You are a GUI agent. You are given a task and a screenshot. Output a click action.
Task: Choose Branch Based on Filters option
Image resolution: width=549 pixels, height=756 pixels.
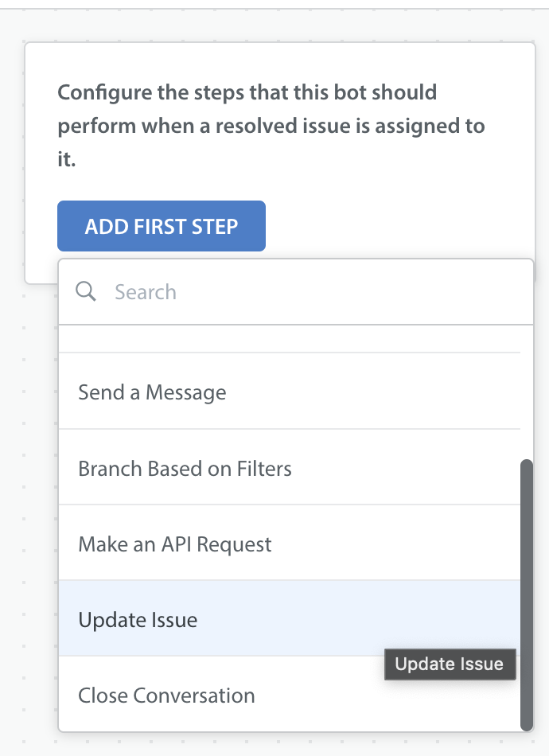coord(290,467)
